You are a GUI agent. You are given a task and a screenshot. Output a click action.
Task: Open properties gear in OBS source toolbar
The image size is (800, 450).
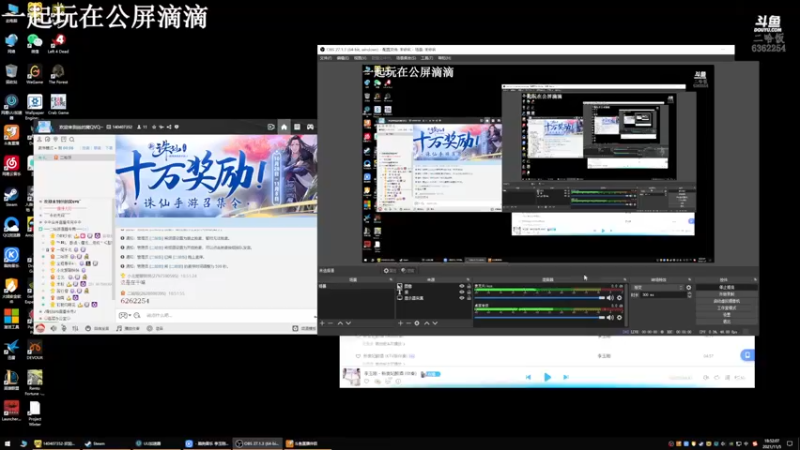click(x=391, y=270)
